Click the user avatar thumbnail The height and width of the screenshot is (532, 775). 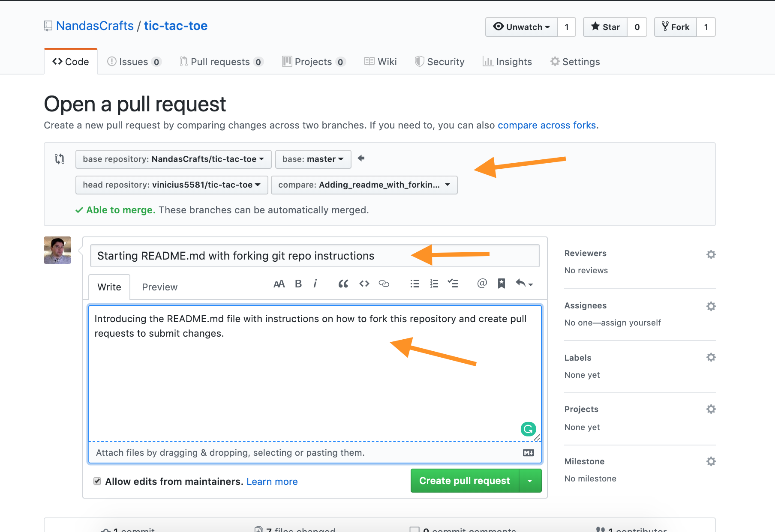pyautogui.click(x=57, y=250)
